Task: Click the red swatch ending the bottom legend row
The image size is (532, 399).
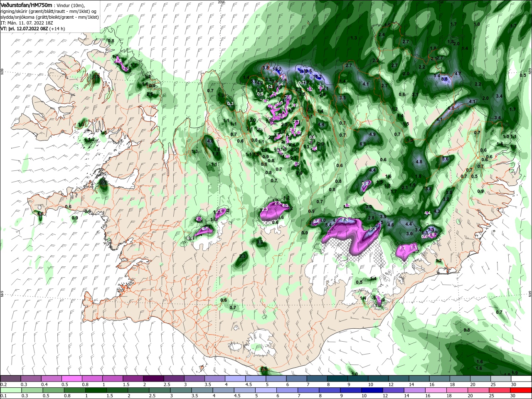Action: click(x=521, y=390)
